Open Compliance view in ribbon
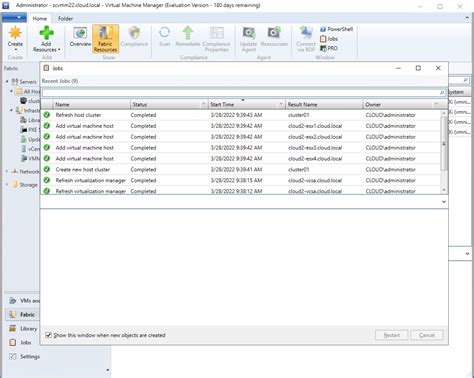The image size is (474, 378). point(134,37)
